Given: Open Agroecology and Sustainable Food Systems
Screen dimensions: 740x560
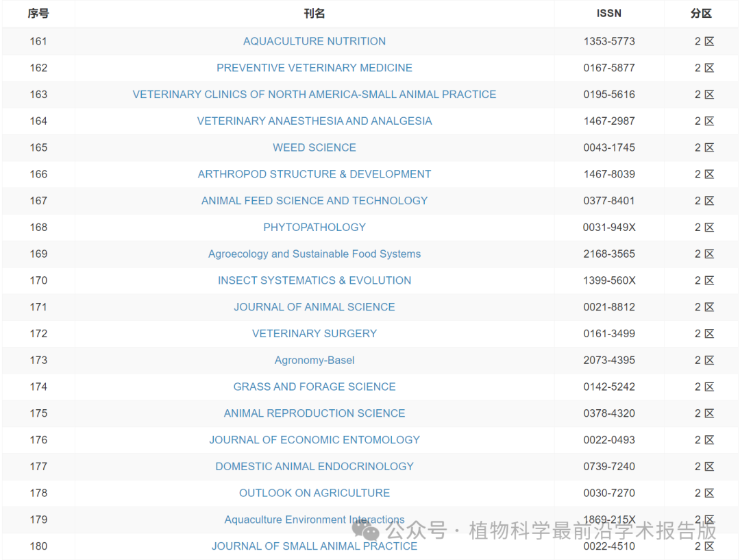Looking at the screenshot, I should (314, 254).
